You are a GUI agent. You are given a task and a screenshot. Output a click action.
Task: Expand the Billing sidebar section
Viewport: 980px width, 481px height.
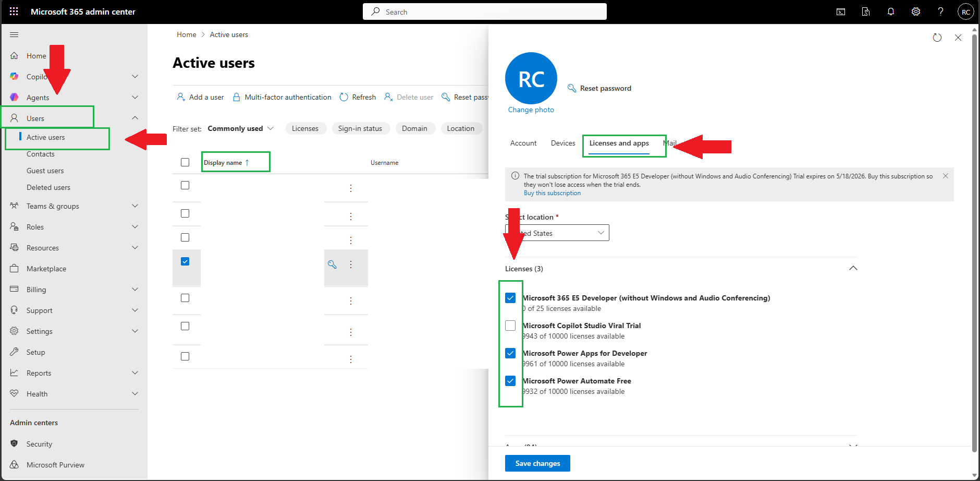tap(135, 290)
